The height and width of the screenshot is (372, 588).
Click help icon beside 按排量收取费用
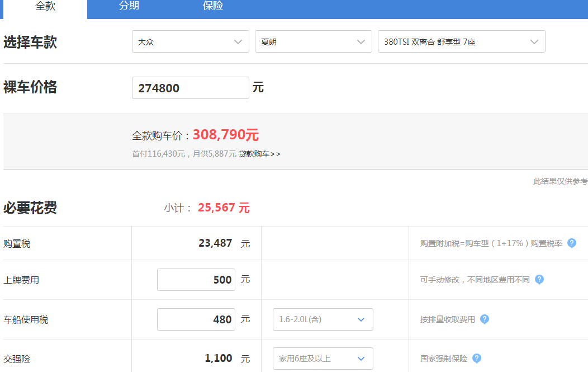pyautogui.click(x=485, y=319)
